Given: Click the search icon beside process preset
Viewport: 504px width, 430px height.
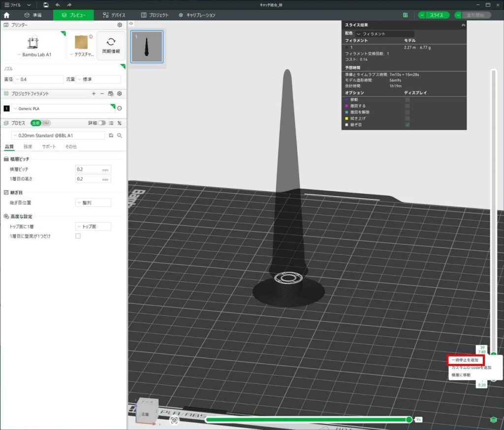Looking at the screenshot, I should [119, 135].
